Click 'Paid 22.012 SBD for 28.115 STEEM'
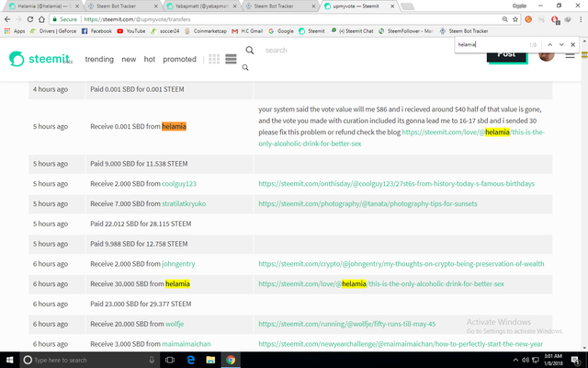 point(141,224)
